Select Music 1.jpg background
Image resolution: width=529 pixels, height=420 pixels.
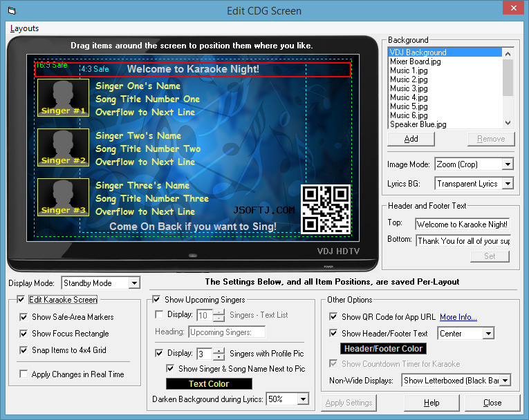[x=445, y=70]
